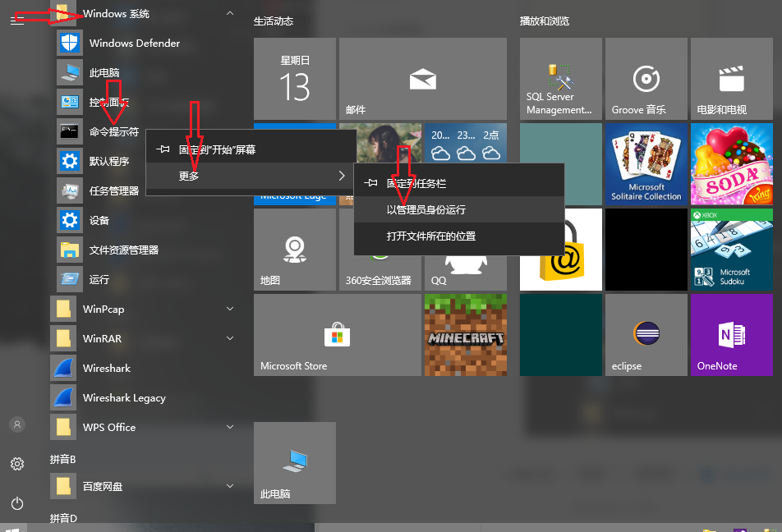This screenshot has width=782, height=532.
Task: Launch the Microsoft Sudoku tile
Action: coord(732,250)
